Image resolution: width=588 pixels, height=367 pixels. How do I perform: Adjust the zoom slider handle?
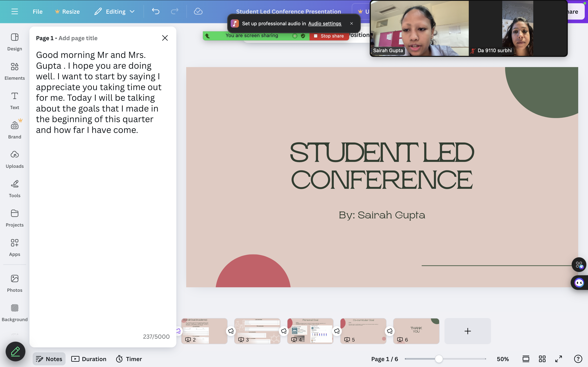pos(439,359)
